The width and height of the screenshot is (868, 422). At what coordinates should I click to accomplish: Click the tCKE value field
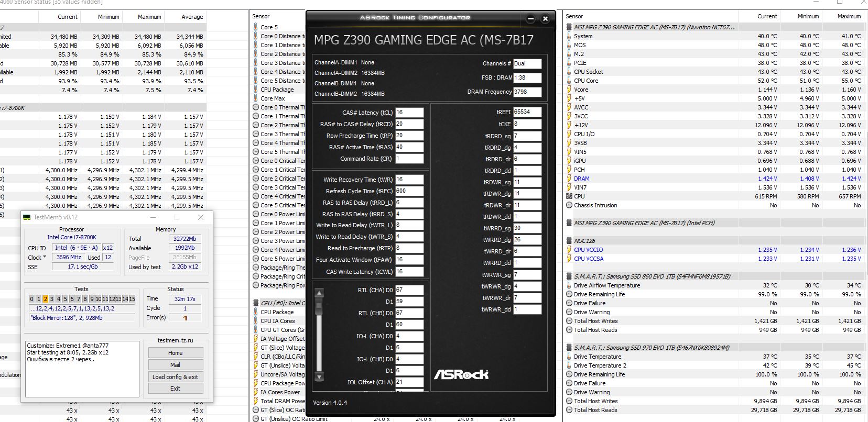point(527,124)
